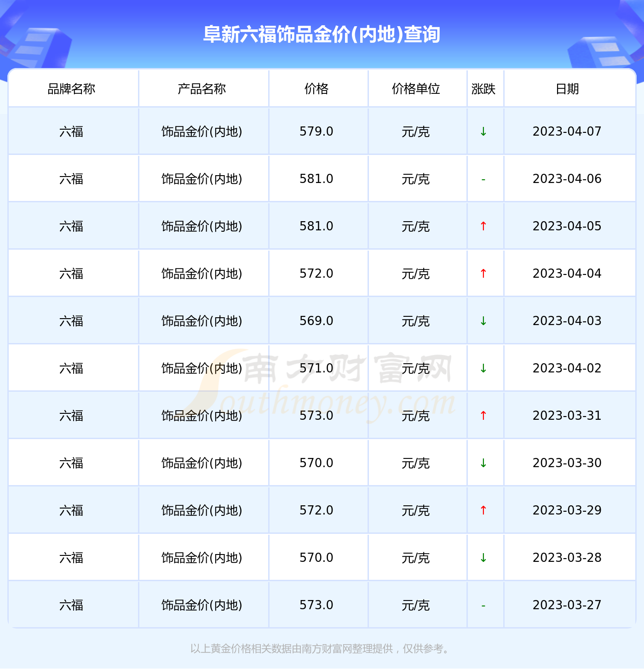Select the 价格 column header

[316, 89]
